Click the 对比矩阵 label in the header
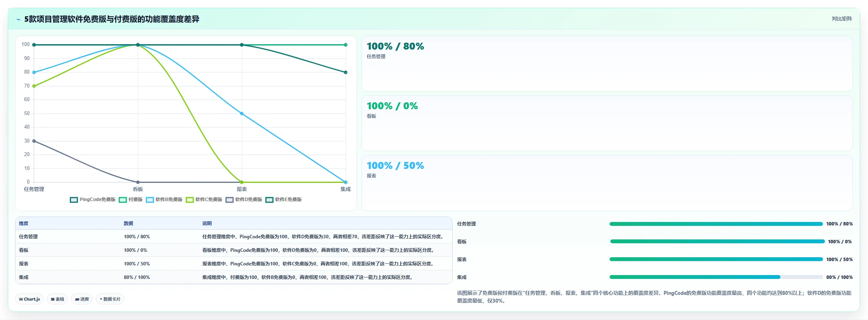The height and width of the screenshot is (320, 868). (842, 19)
